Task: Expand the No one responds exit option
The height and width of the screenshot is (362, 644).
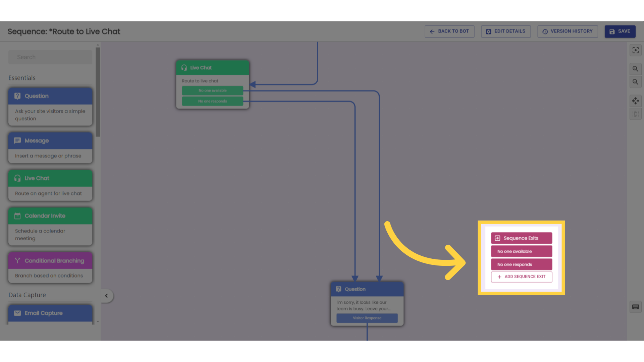Action: pyautogui.click(x=522, y=264)
